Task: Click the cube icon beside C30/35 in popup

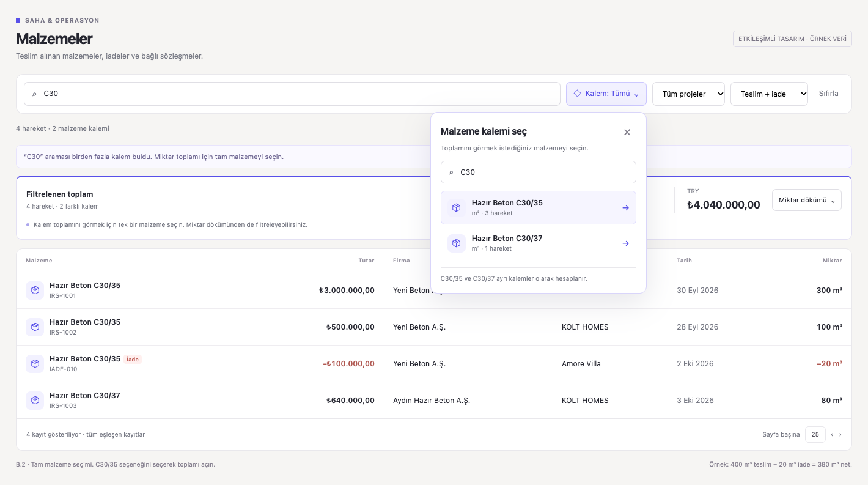Action: [x=457, y=208]
